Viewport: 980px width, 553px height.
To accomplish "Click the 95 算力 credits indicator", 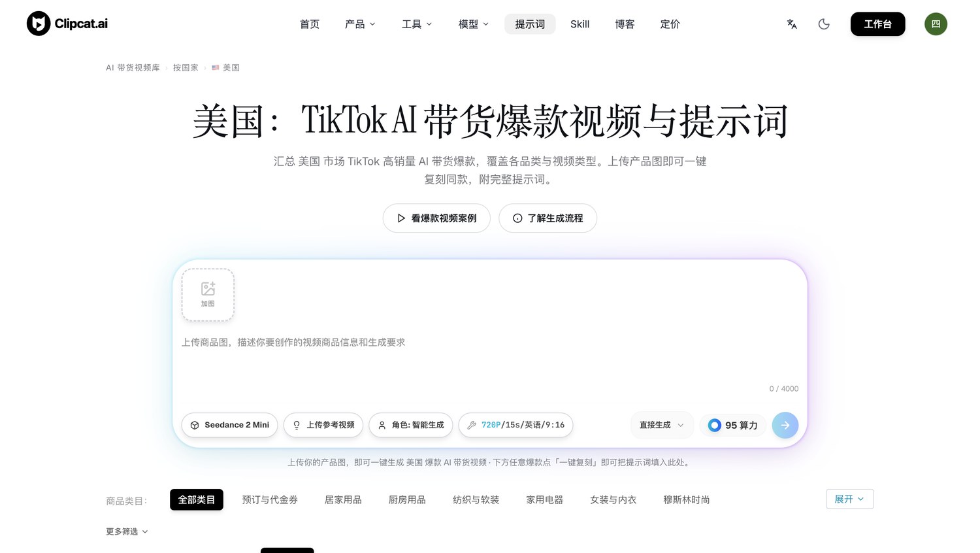I will pos(733,425).
